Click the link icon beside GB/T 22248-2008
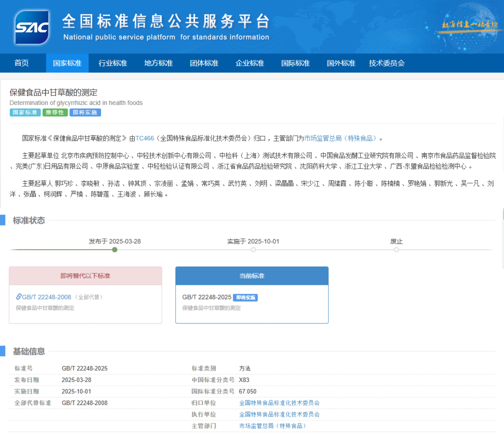The height and width of the screenshot is (438, 504). pyautogui.click(x=19, y=297)
